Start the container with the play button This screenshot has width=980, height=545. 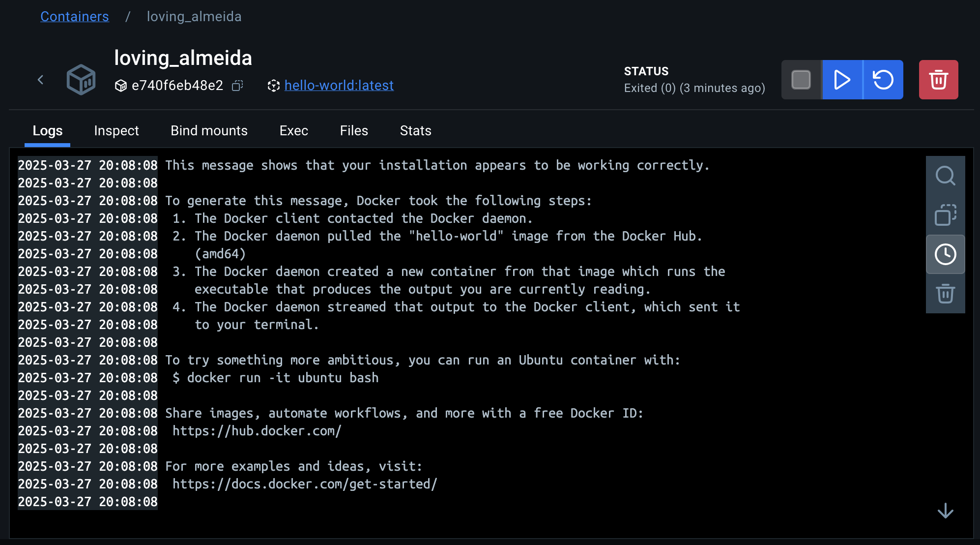point(842,80)
